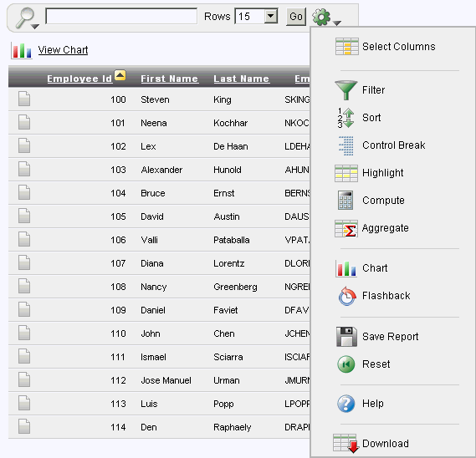
Task: Select Aggregate menu entry
Action: click(385, 228)
